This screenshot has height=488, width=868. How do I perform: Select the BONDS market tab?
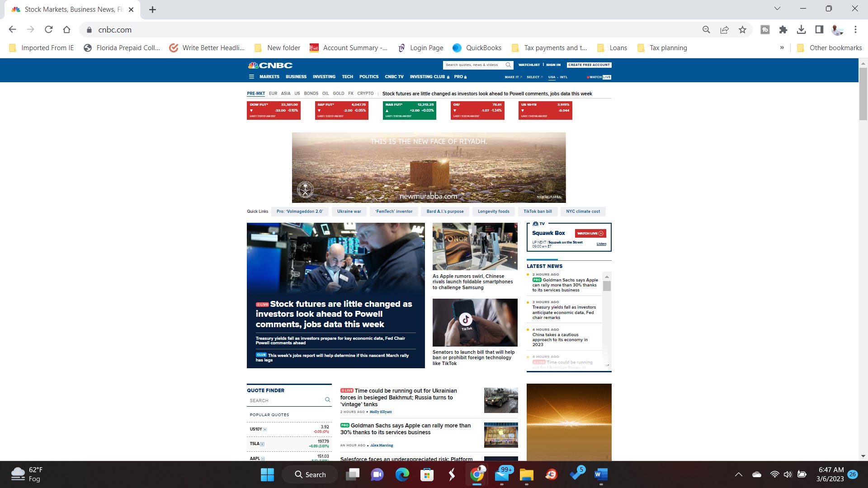click(x=311, y=94)
